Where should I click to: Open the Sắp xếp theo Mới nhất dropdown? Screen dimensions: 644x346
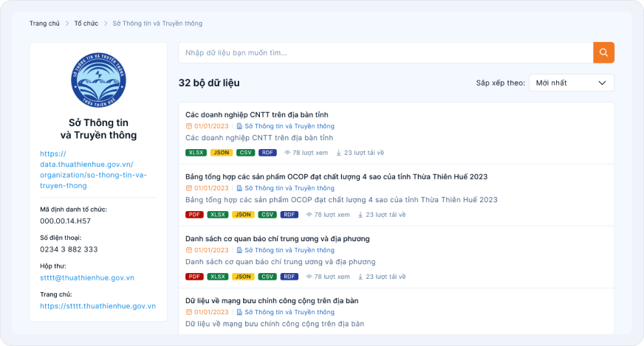(x=572, y=83)
